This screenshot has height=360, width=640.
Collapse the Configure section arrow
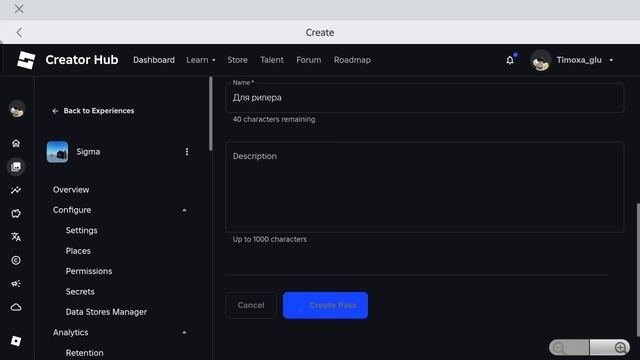click(x=184, y=210)
